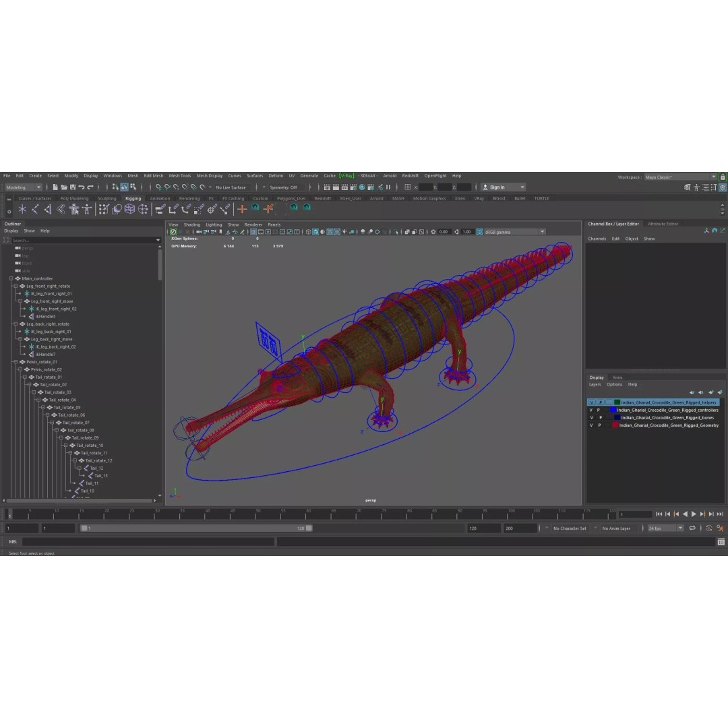Click the Point Constraint shelf icon
728x728 pixels.
pos(173,210)
